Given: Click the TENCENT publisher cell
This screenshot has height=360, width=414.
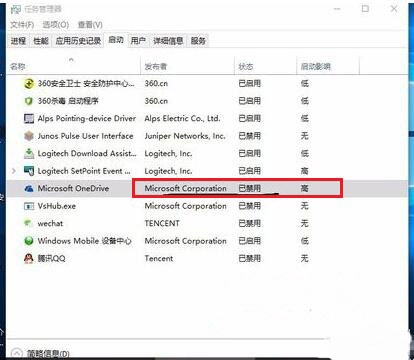Looking at the screenshot, I should click(x=162, y=223).
